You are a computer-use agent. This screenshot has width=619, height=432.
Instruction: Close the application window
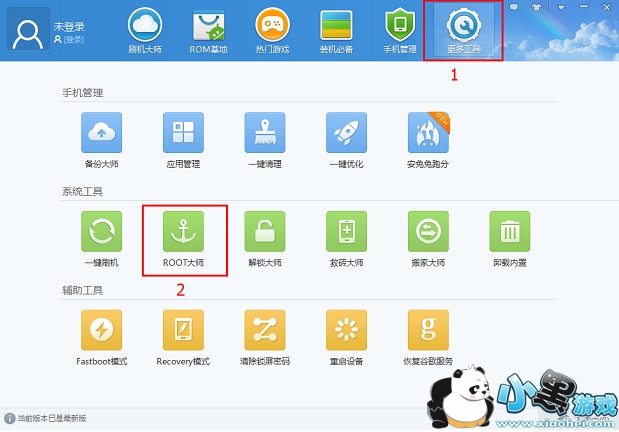point(607,7)
